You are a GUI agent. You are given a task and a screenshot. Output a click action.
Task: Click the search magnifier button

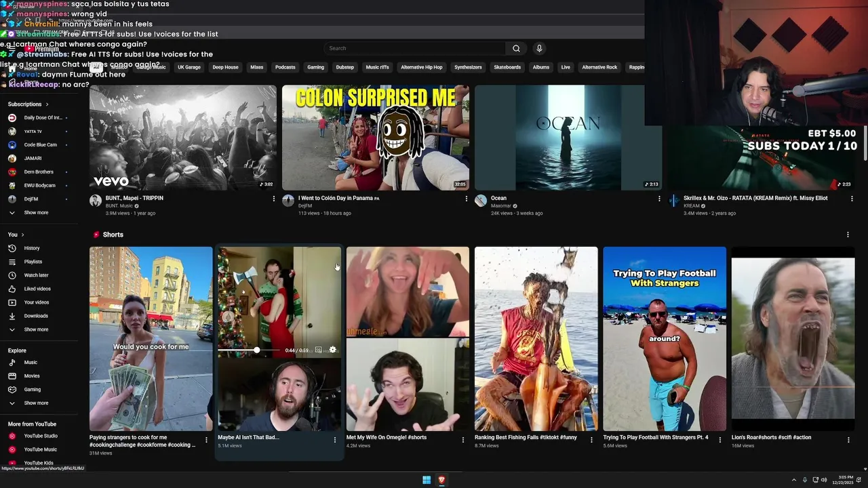click(x=516, y=48)
